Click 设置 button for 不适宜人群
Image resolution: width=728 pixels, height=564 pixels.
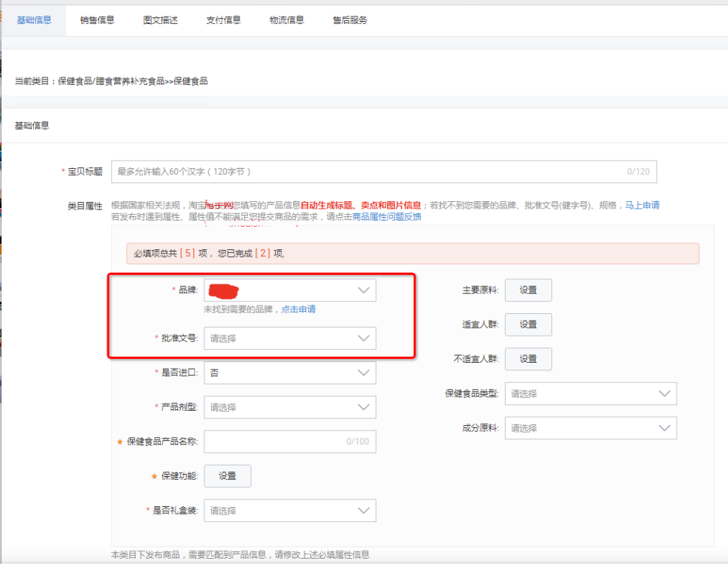pos(527,359)
